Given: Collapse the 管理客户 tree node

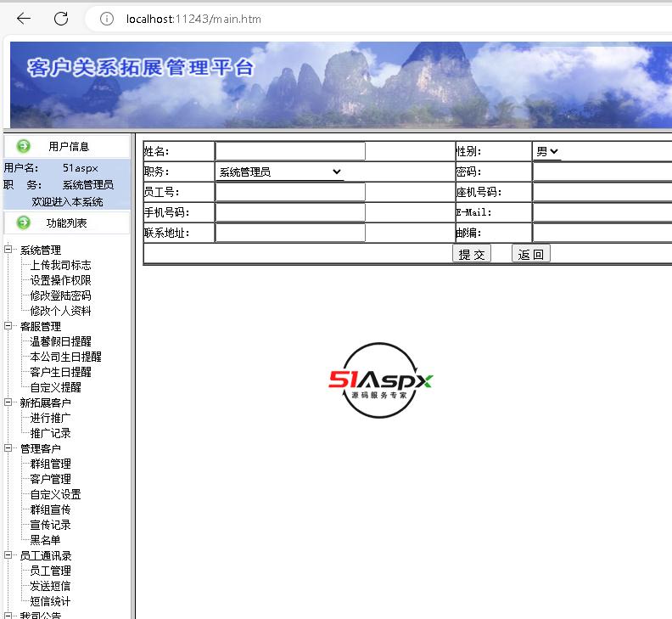Looking at the screenshot, I should tap(8, 447).
